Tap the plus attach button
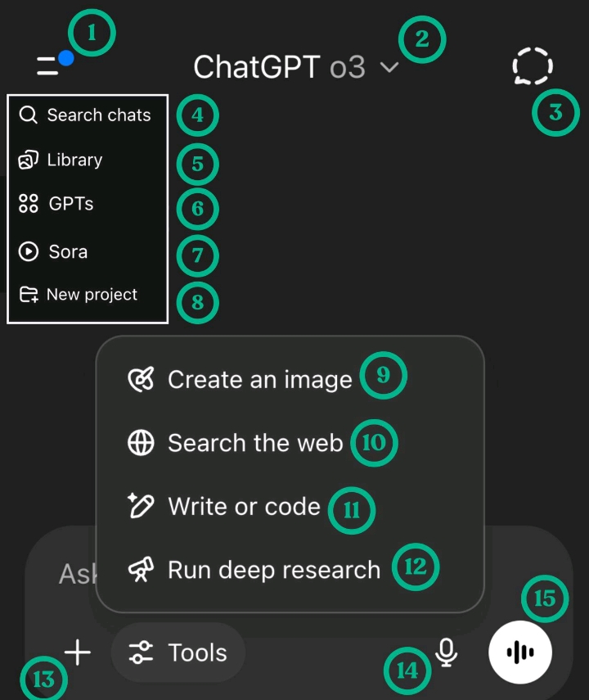 77,653
